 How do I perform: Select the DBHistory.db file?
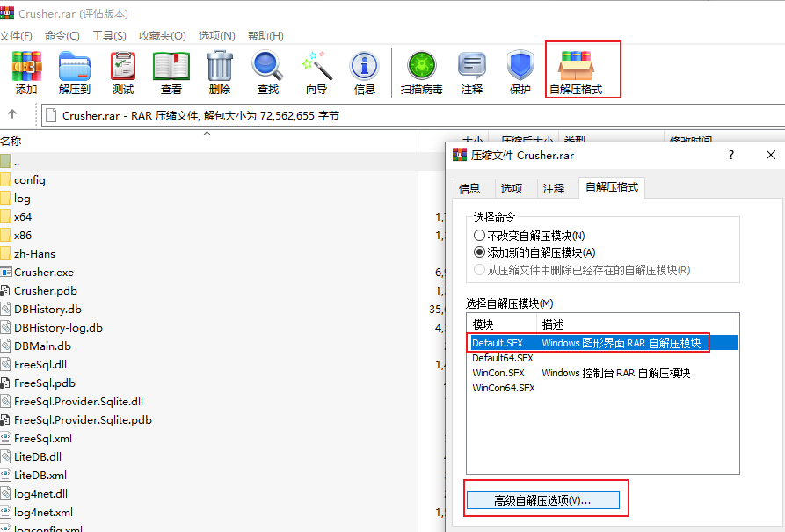click(47, 310)
